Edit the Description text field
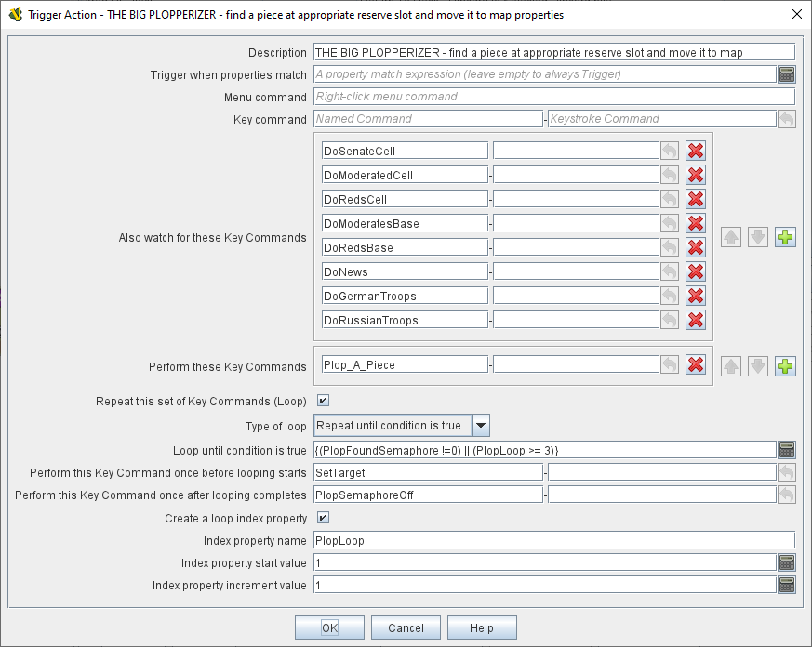Screen dimensions: 812x647 tap(553, 53)
